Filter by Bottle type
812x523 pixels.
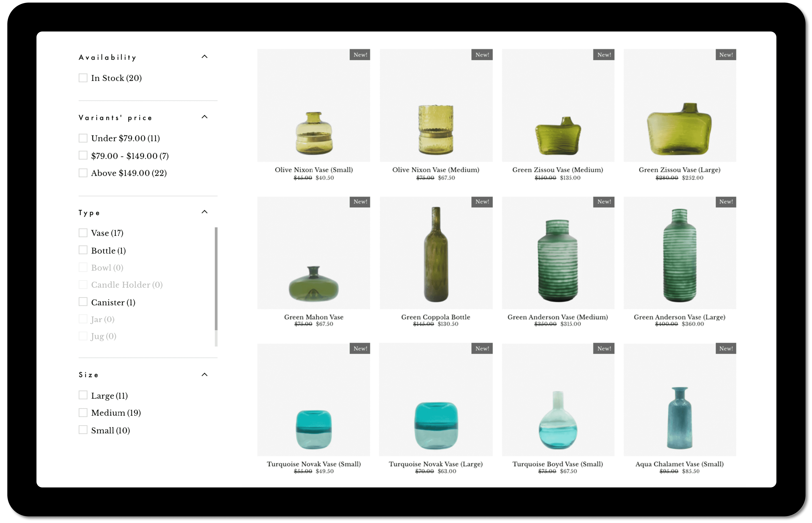83,250
